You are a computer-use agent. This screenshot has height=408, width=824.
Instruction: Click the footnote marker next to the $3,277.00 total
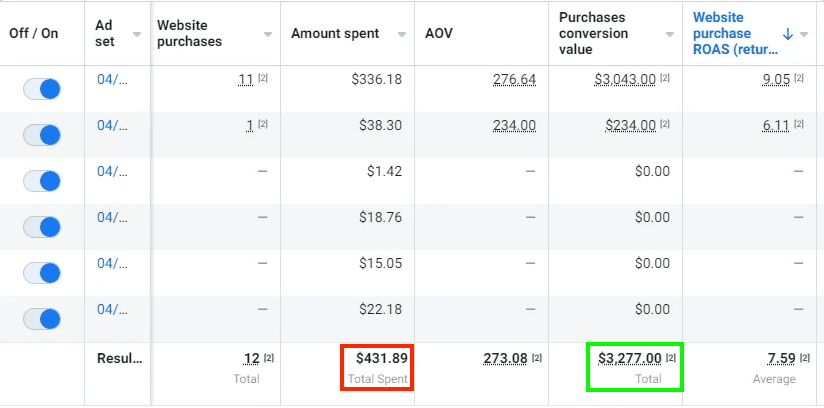pos(671,357)
